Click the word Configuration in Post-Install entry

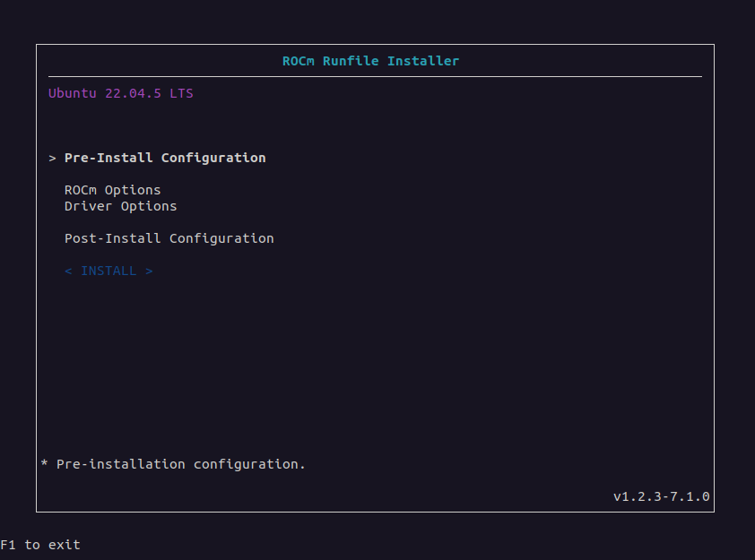(221, 238)
